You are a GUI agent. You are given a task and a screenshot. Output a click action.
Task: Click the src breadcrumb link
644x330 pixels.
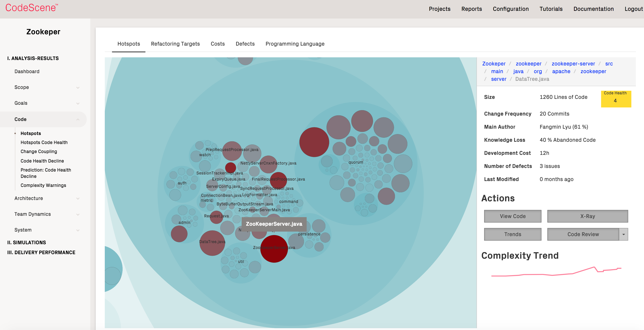(x=609, y=64)
